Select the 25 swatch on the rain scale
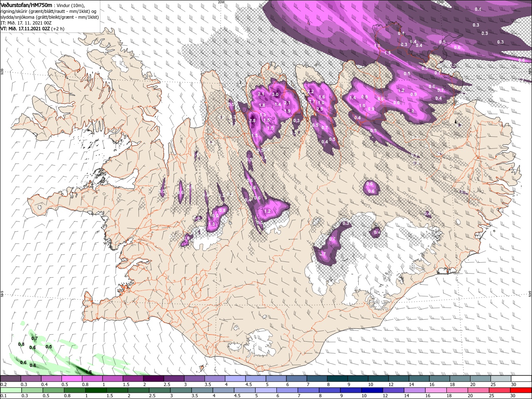Viewport: 532px width, 399px height. click(500, 390)
